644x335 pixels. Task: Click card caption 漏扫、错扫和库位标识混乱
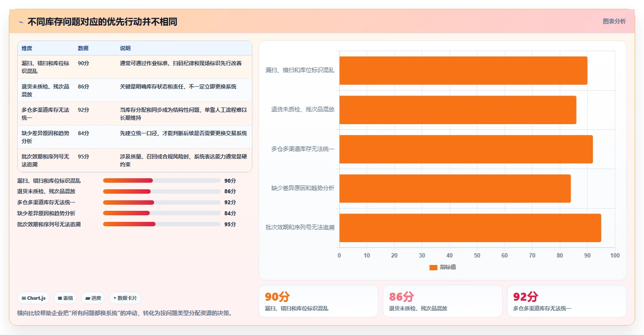pos(296,309)
